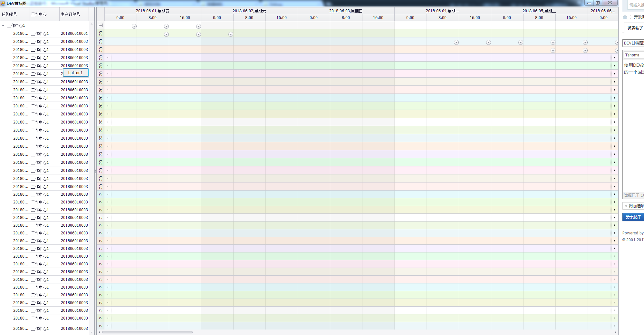Select the task number cell in the 201806010001 row
The height and width of the screenshot is (335, 644).
(21, 34)
